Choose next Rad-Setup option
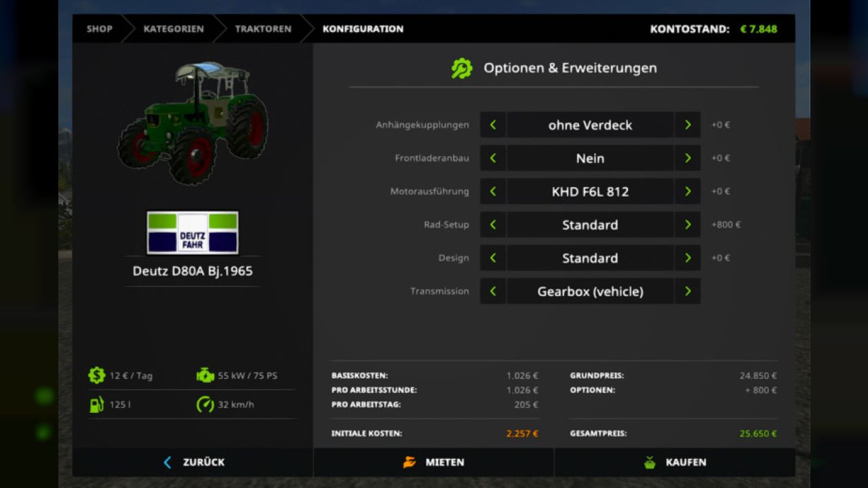The image size is (868, 488). tap(688, 224)
